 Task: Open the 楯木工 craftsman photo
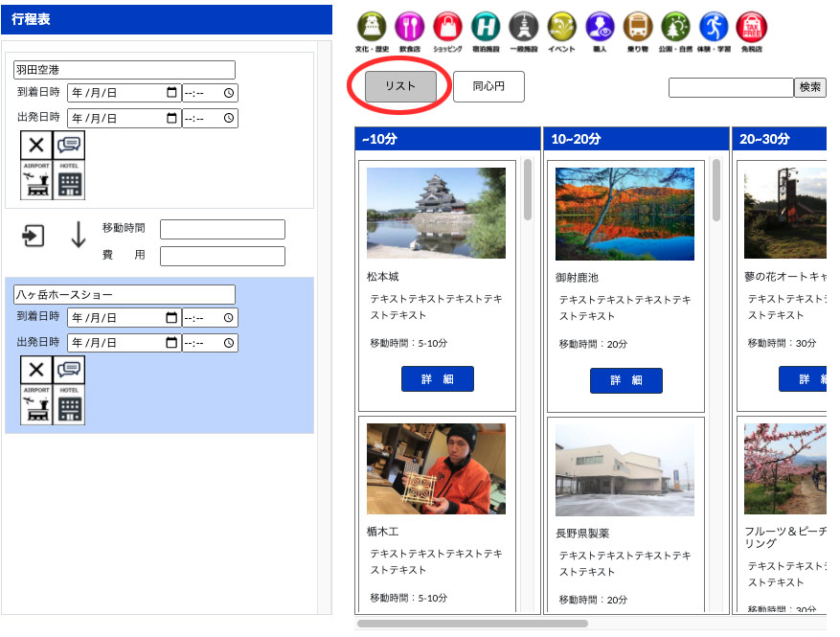point(436,468)
